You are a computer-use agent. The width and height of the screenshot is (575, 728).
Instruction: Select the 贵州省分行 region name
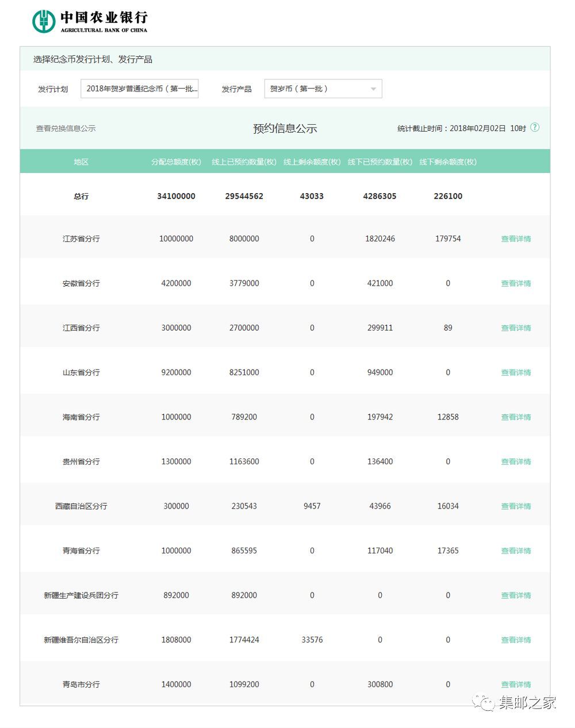[x=81, y=461]
